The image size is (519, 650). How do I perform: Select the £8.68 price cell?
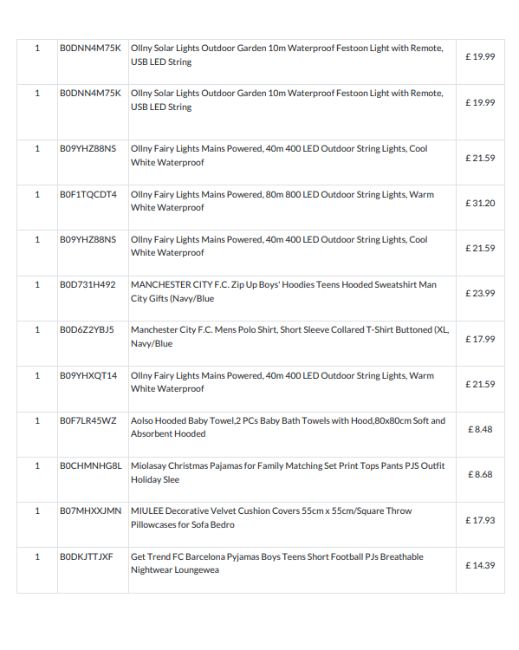point(480,475)
